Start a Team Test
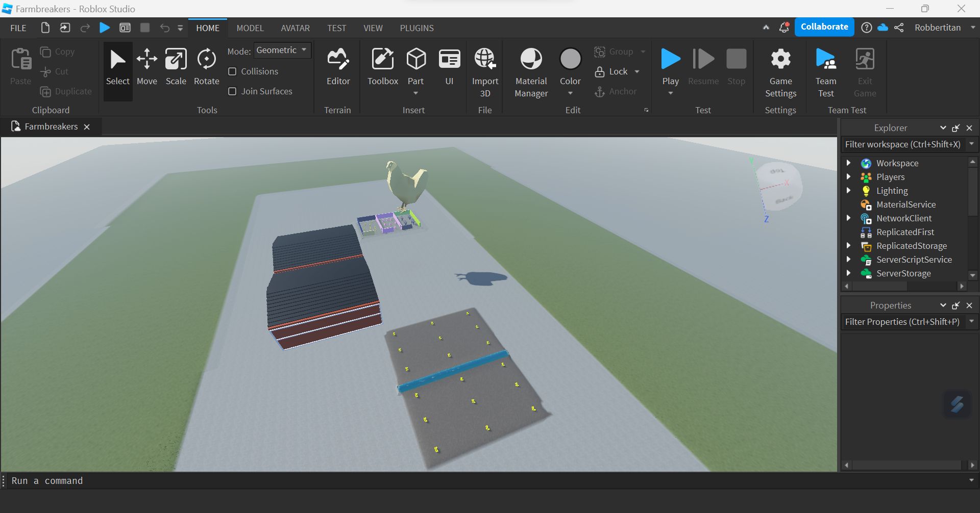Screen dimensions: 980x513 (826, 72)
